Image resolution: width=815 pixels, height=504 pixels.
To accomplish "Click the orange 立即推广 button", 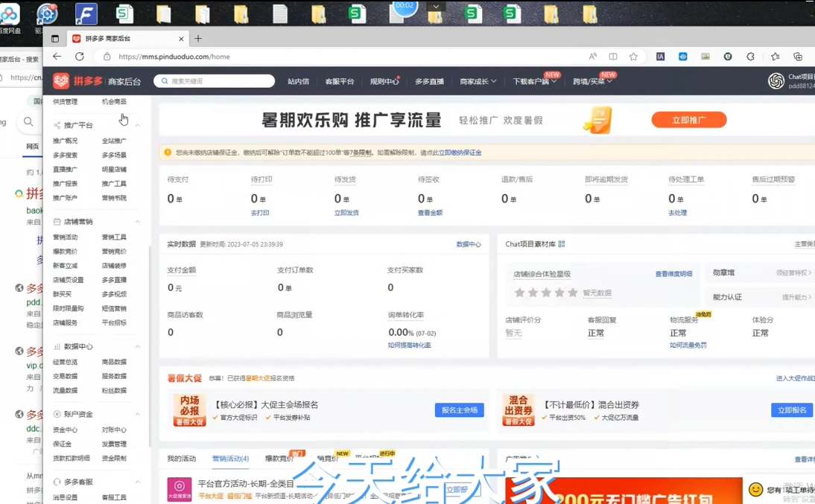I will pyautogui.click(x=688, y=120).
